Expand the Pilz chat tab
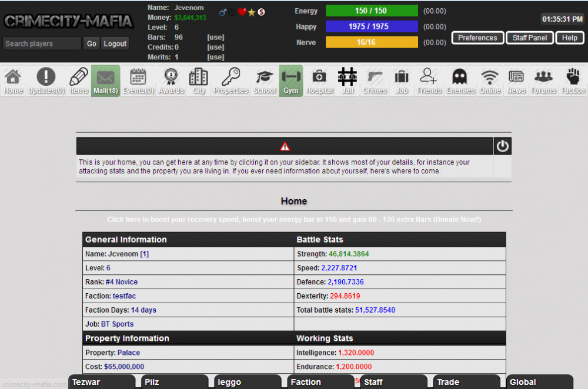Screen dimensions: 588x389 pyautogui.click(x=175, y=382)
